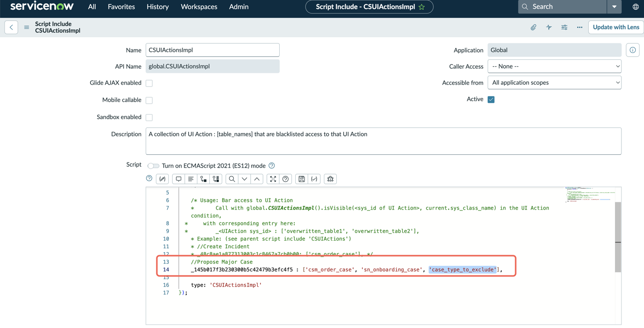The height and width of the screenshot is (328, 644).
Task: Click the format code lines icon
Action: tap(191, 179)
